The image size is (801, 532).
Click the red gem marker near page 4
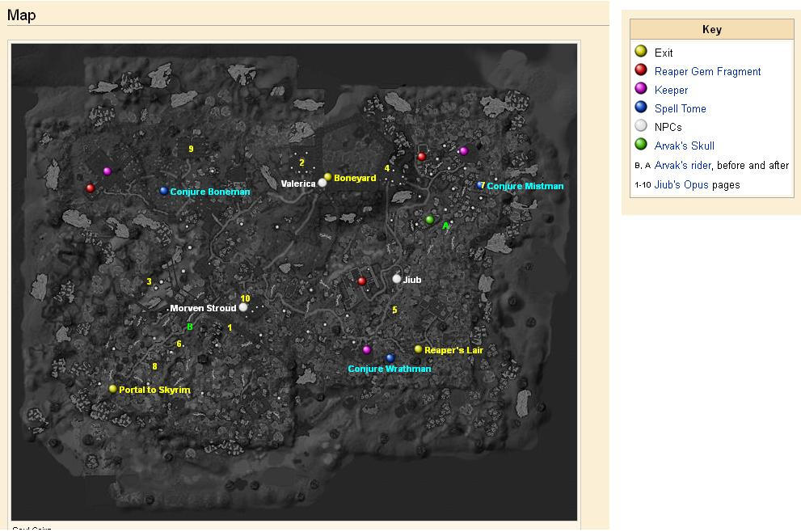421,156
